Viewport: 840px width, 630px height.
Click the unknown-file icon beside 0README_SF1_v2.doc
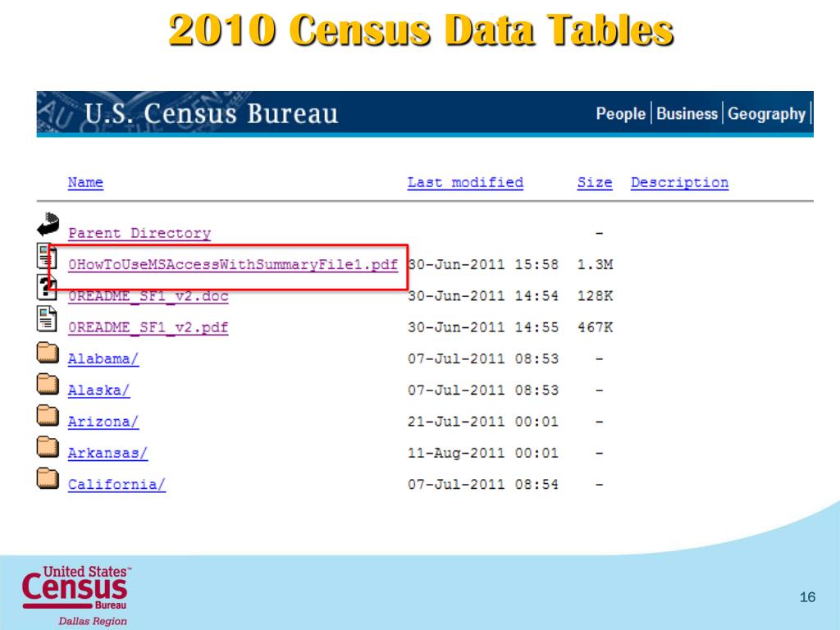47,287
